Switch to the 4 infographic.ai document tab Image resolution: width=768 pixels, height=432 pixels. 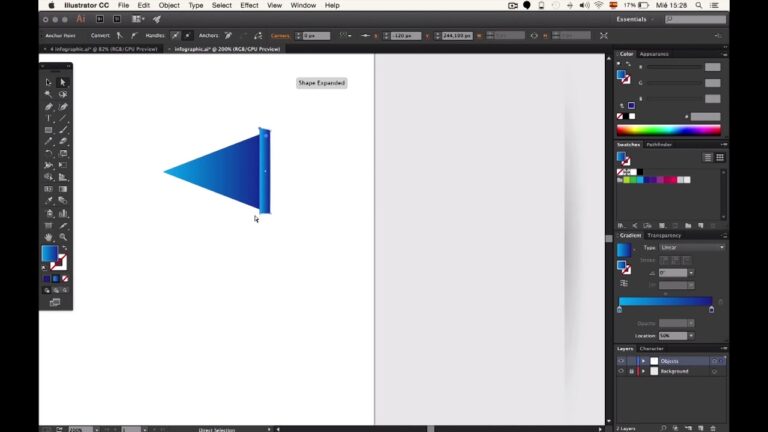(x=101, y=49)
